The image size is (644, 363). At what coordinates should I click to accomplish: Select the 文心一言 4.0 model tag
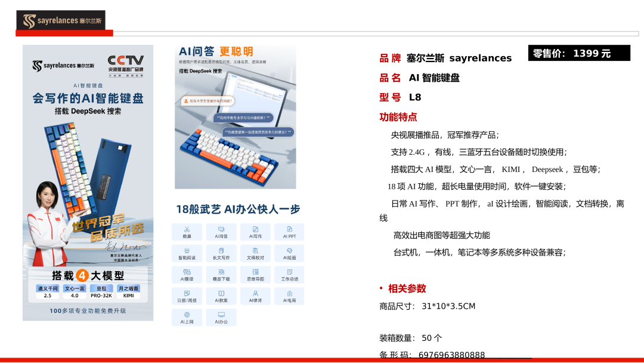75,291
